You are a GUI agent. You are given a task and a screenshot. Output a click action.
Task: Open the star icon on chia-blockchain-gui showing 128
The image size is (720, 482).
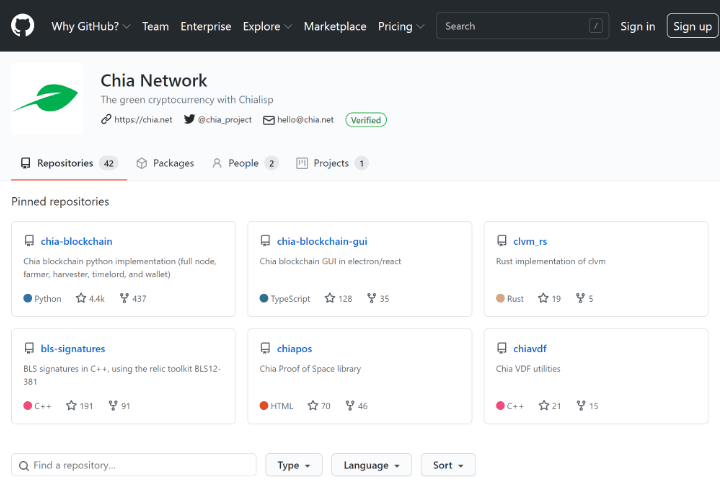tap(330, 298)
